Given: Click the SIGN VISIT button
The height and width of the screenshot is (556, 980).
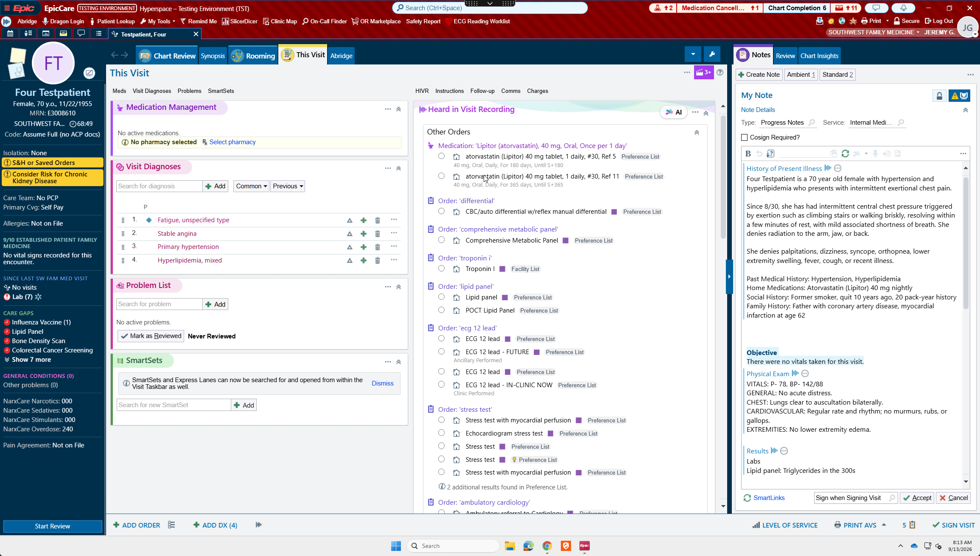Looking at the screenshot, I should (x=953, y=525).
